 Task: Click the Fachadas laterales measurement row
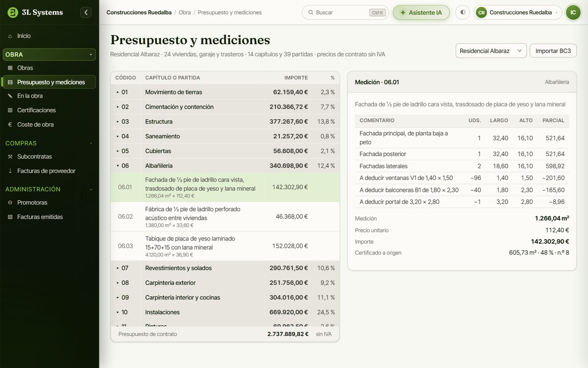(462, 166)
